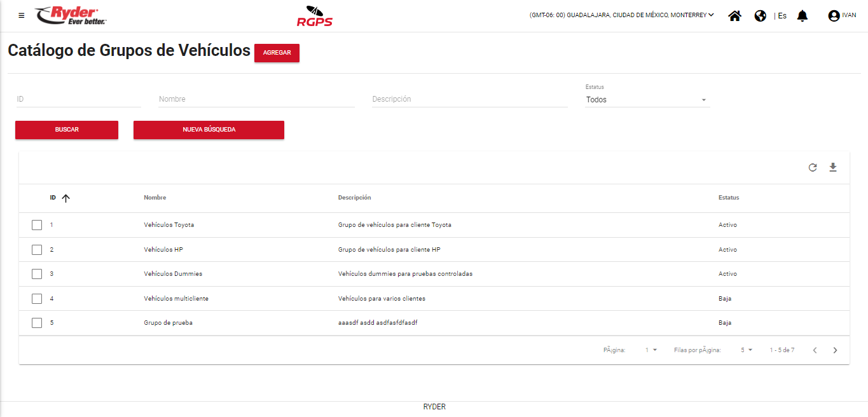Open the timezone selector dropdown
868x417 pixels.
[x=621, y=15]
